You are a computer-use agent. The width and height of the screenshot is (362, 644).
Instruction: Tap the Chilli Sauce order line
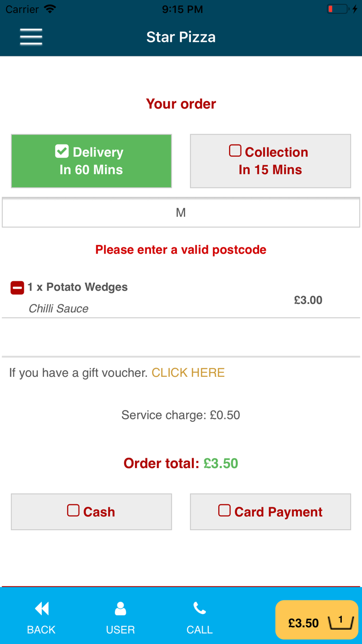coord(59,308)
